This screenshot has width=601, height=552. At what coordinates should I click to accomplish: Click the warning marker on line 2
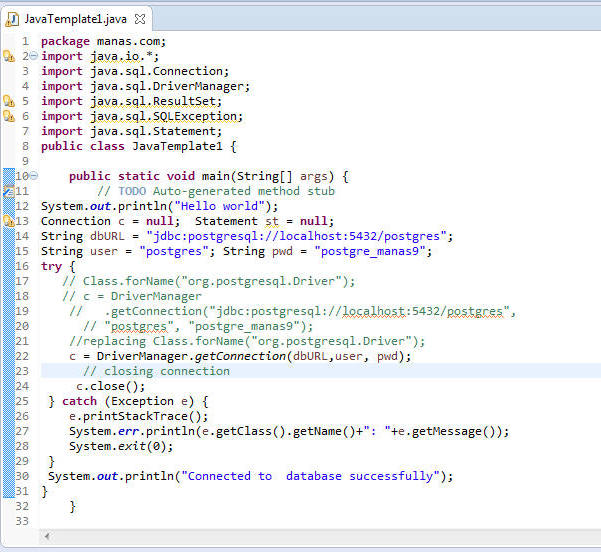click(9, 56)
